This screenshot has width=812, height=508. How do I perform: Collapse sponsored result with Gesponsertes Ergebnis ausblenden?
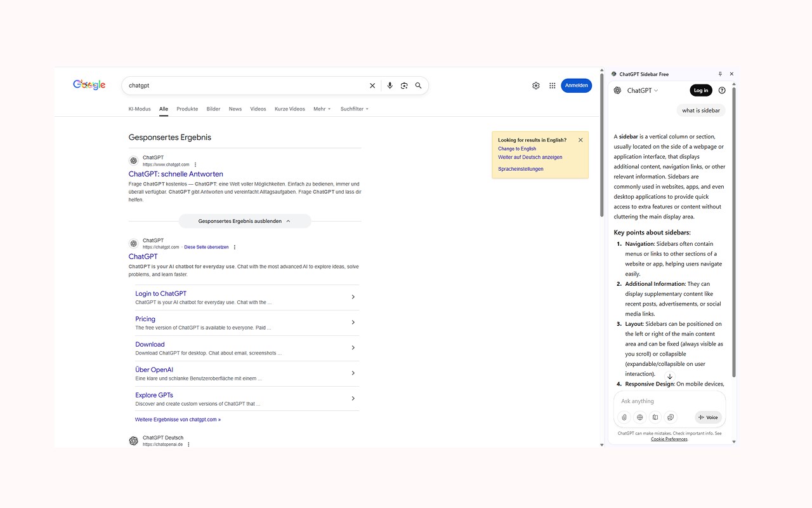tap(245, 221)
